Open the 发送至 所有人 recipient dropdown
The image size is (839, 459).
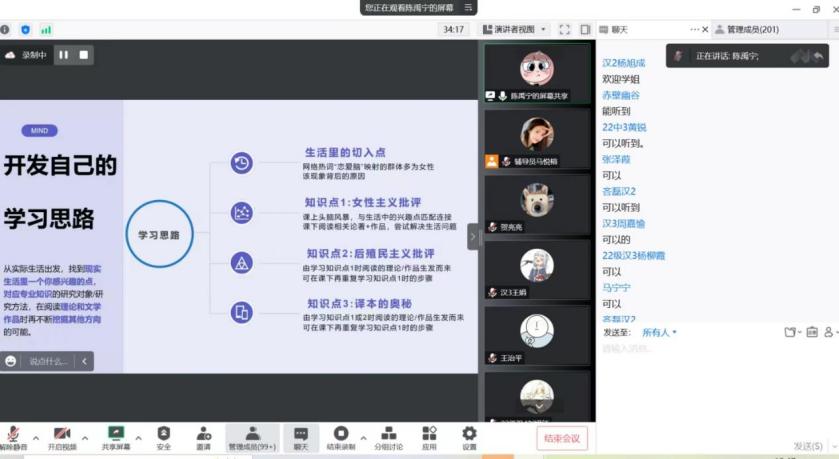659,332
